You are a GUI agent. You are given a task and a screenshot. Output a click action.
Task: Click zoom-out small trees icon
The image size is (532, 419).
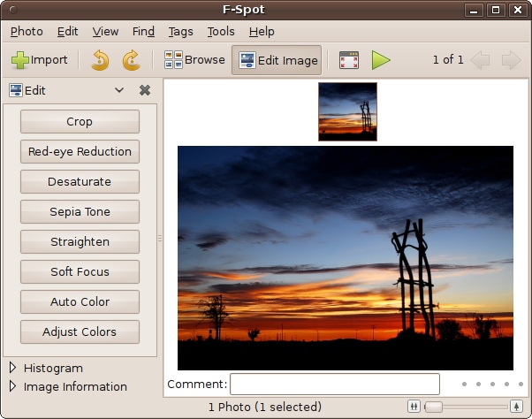pyautogui.click(x=414, y=407)
